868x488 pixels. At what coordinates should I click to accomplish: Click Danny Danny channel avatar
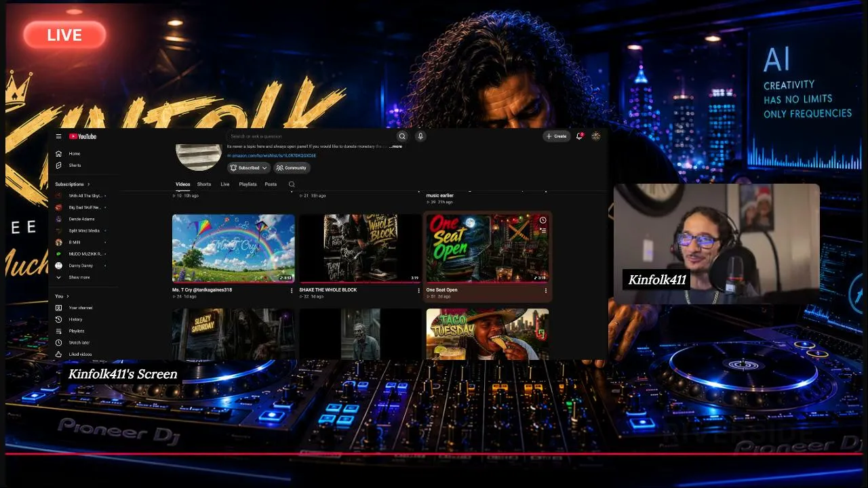click(59, 266)
